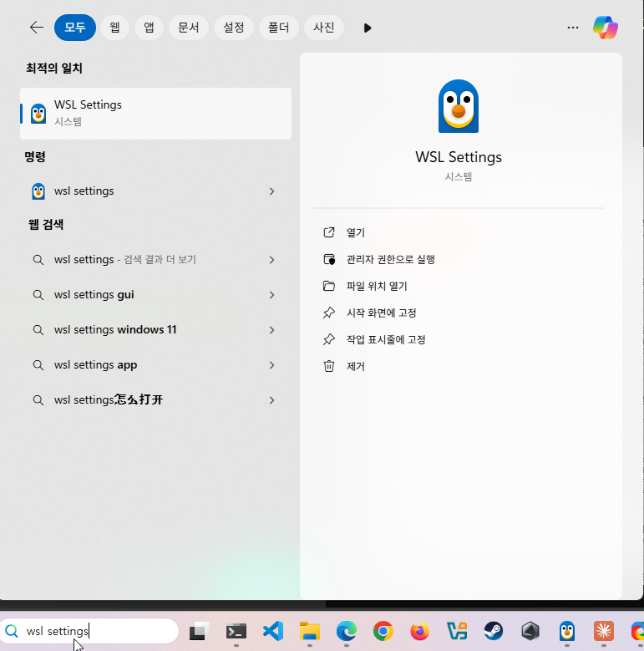This screenshot has height=651, width=644.
Task: Choose 관리자 권한으로 실행
Action: [x=390, y=260]
